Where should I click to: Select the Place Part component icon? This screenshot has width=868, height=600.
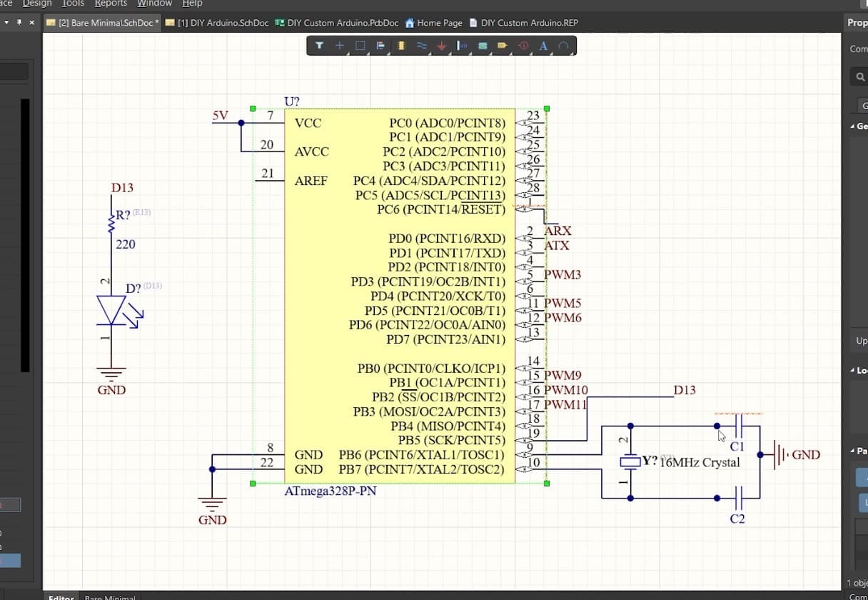pyautogui.click(x=401, y=46)
